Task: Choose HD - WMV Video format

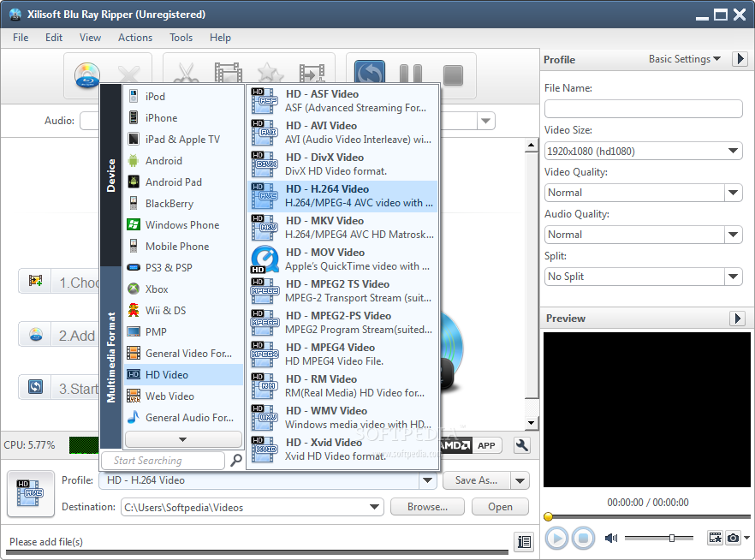Action: tap(342, 417)
